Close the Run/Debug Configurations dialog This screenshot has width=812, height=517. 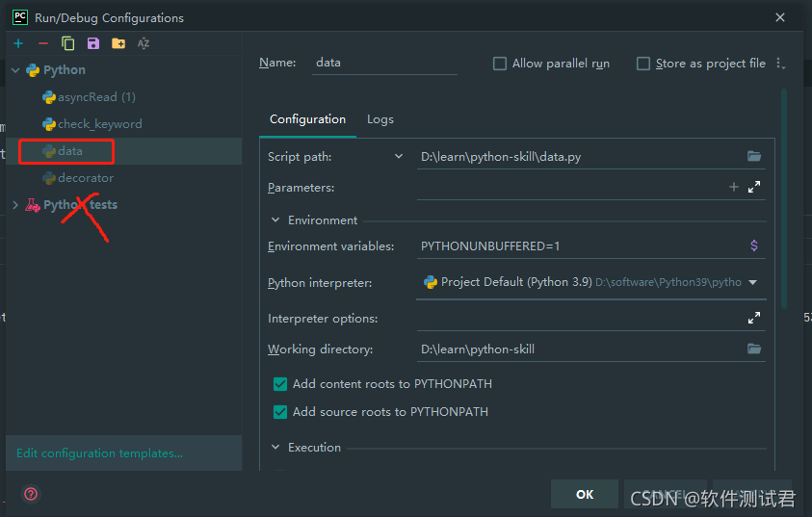(780, 17)
